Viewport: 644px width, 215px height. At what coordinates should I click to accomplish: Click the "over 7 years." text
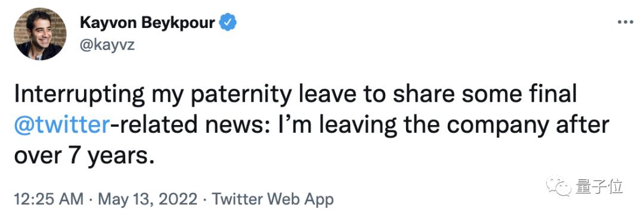(x=84, y=156)
